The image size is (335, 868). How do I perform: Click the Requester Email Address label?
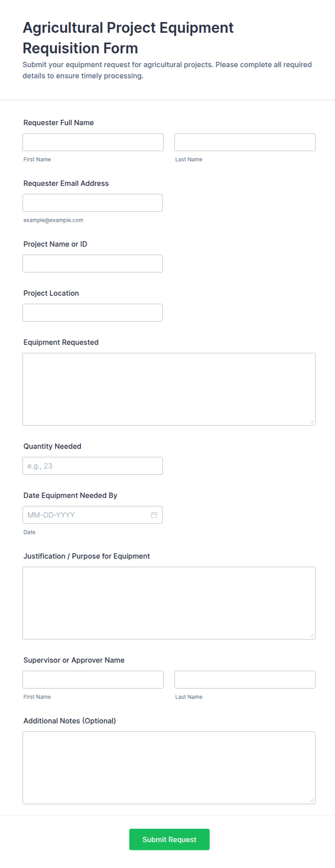pos(66,183)
